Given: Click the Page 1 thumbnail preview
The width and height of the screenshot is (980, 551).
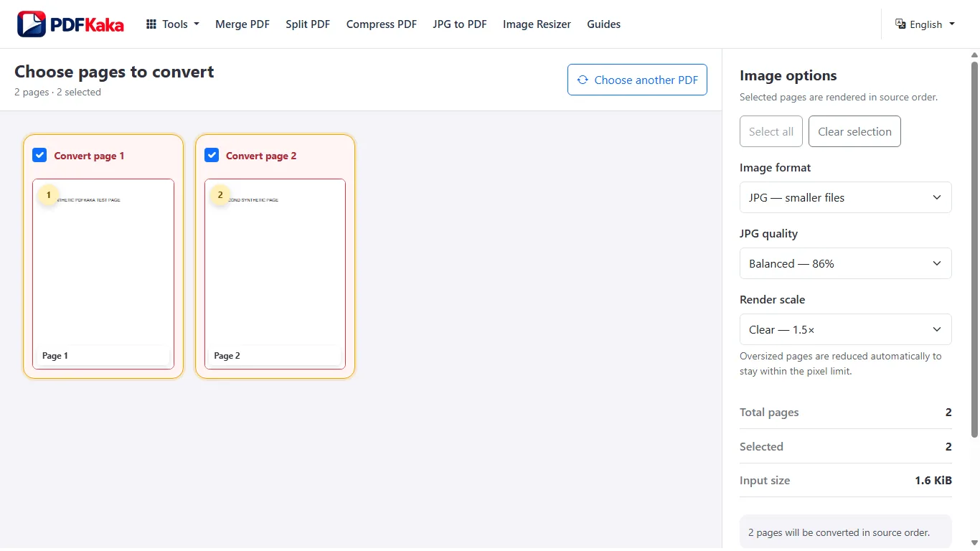Looking at the screenshot, I should [103, 274].
